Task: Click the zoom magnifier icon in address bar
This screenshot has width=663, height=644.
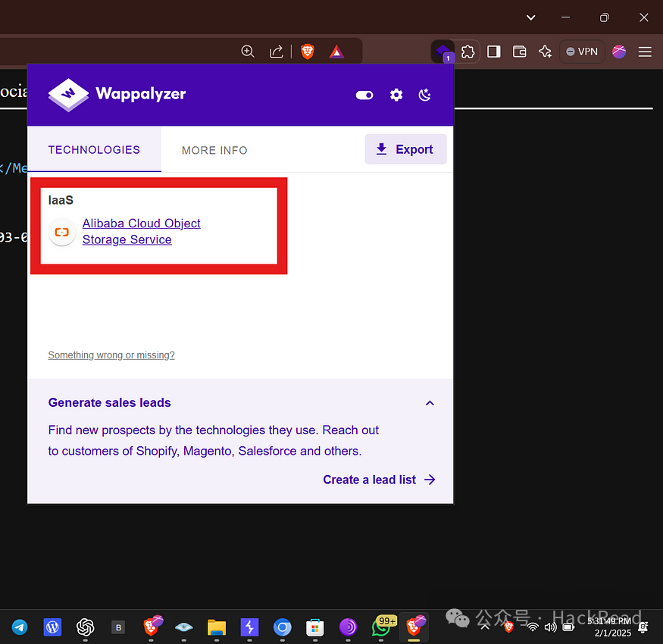Action: [248, 52]
